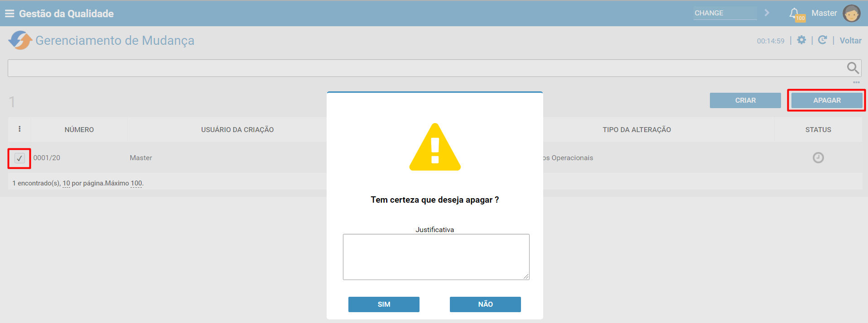Focus the Justificativa text area
Viewport: 868px width, 323px height.
coord(436,257)
